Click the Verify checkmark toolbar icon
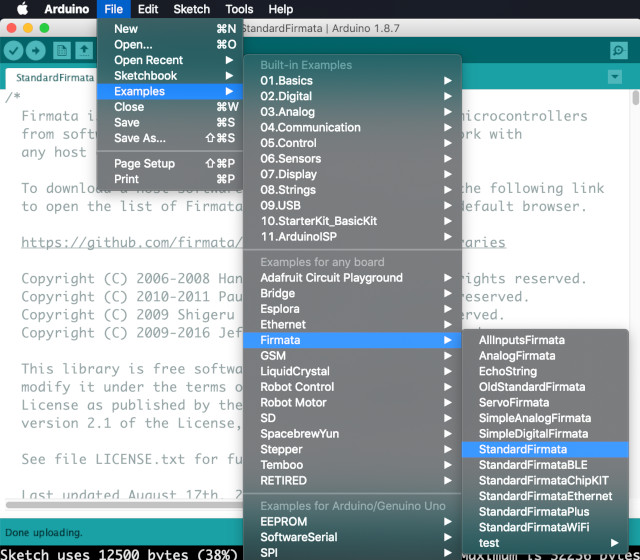This screenshot has height=560, width=640. pos(13,51)
